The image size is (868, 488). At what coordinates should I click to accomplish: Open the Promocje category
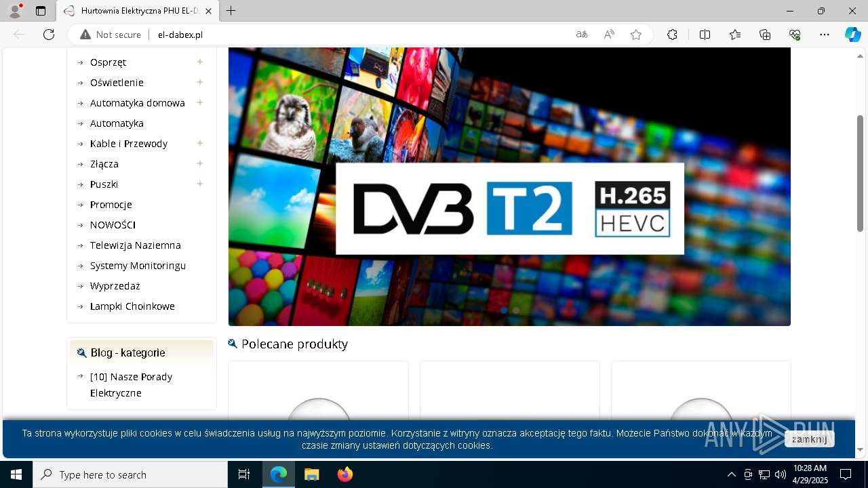111,205
